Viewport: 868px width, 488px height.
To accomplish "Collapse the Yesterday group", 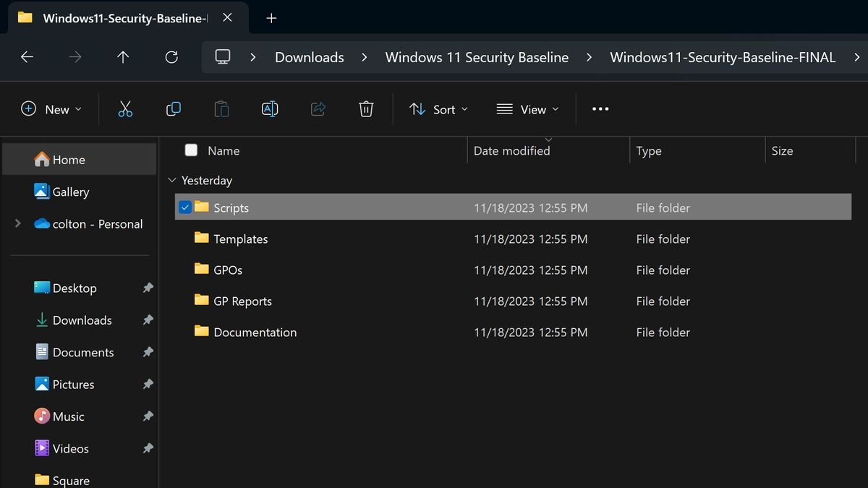I will pos(172,180).
